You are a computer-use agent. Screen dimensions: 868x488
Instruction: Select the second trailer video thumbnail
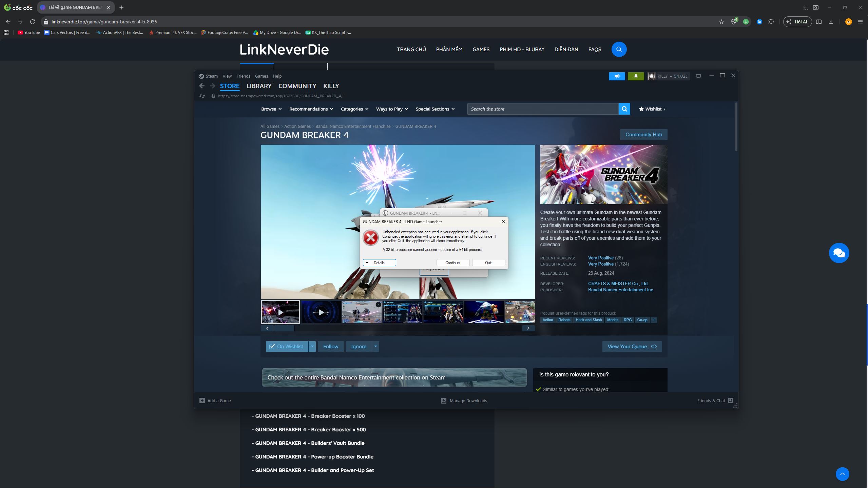321,312
